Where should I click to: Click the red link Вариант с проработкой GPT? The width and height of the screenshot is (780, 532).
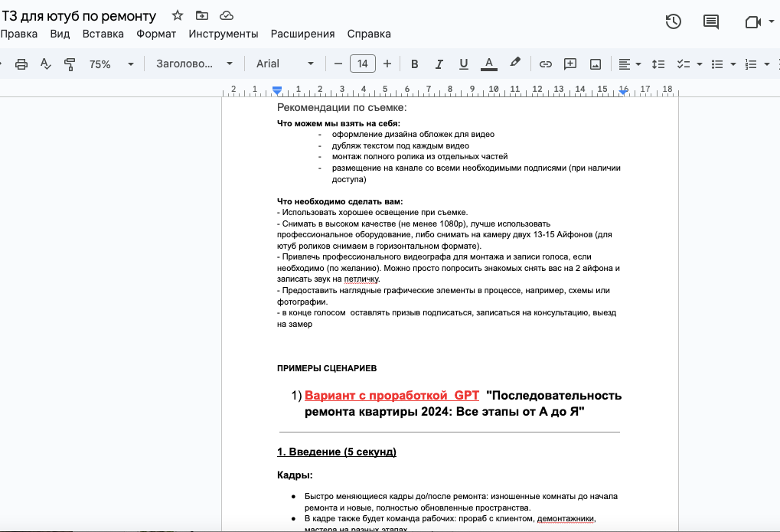(391, 395)
